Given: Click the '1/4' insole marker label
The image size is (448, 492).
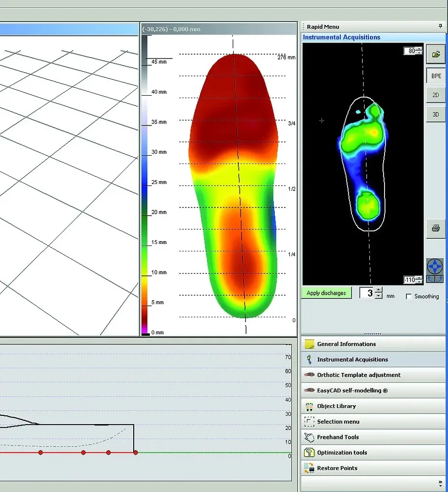Looking at the screenshot, I should (292, 254).
